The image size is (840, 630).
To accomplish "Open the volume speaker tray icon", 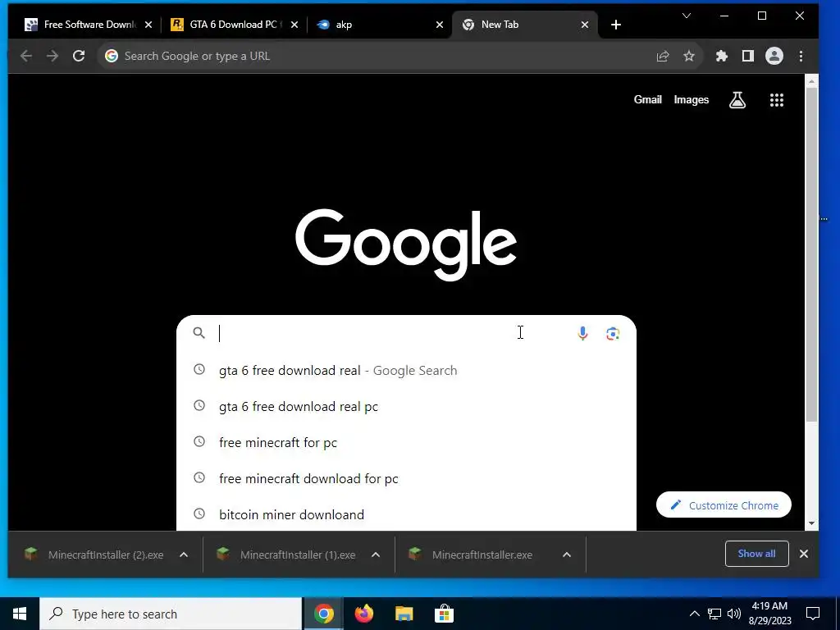I will (734, 614).
